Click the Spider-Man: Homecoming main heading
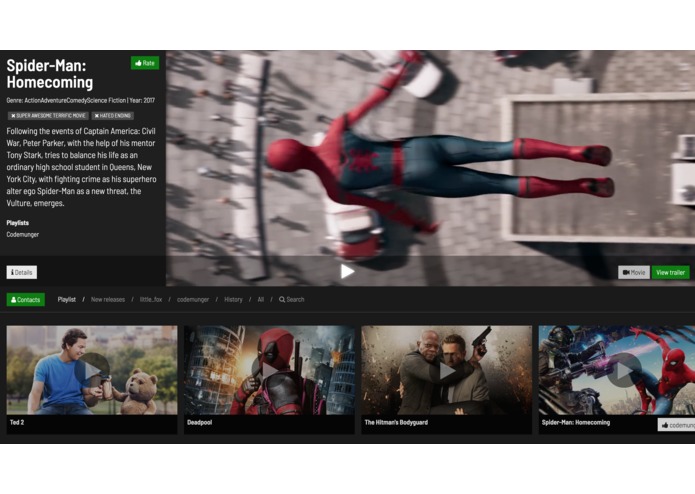The image size is (695, 494). 50,74
